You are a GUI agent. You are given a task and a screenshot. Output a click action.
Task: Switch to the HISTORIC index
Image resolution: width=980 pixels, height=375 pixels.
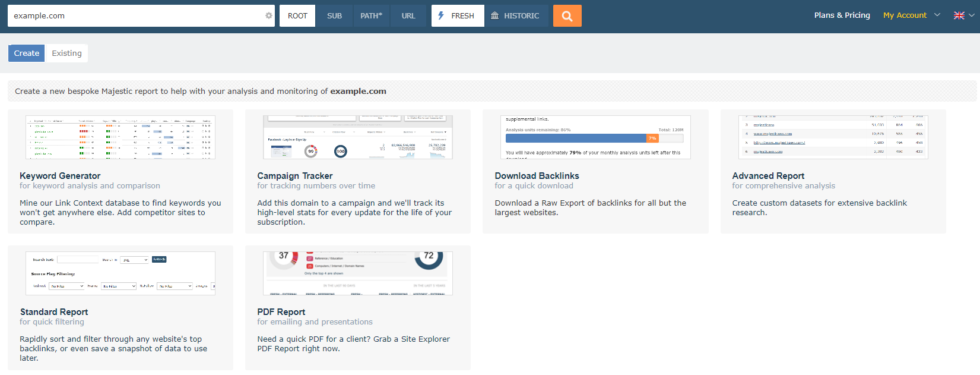515,16
